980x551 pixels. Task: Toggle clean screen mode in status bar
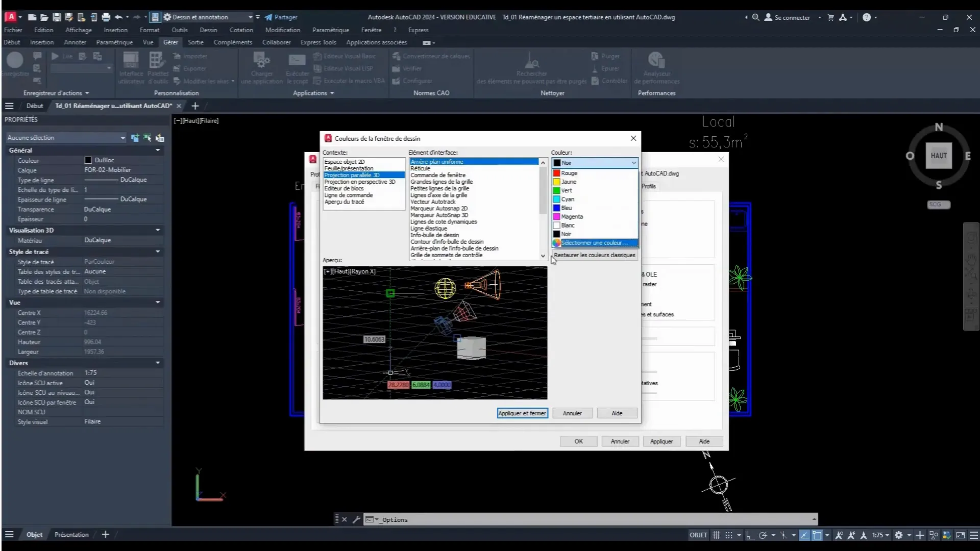pyautogui.click(x=960, y=535)
